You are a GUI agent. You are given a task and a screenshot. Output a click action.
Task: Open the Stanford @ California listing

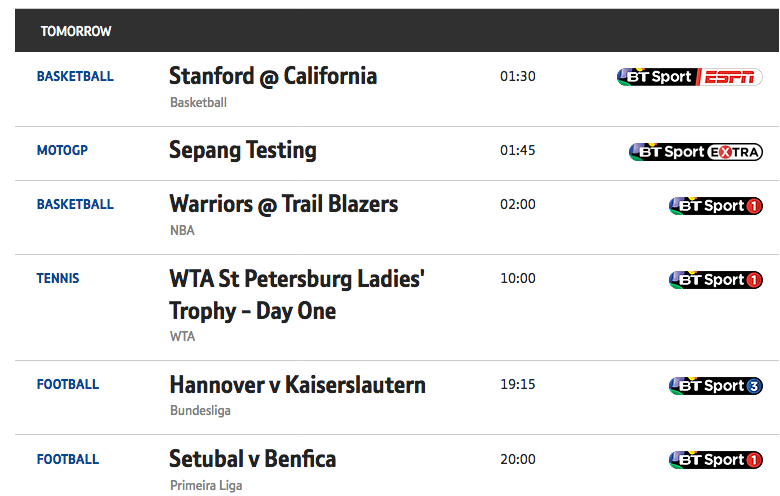click(x=273, y=76)
